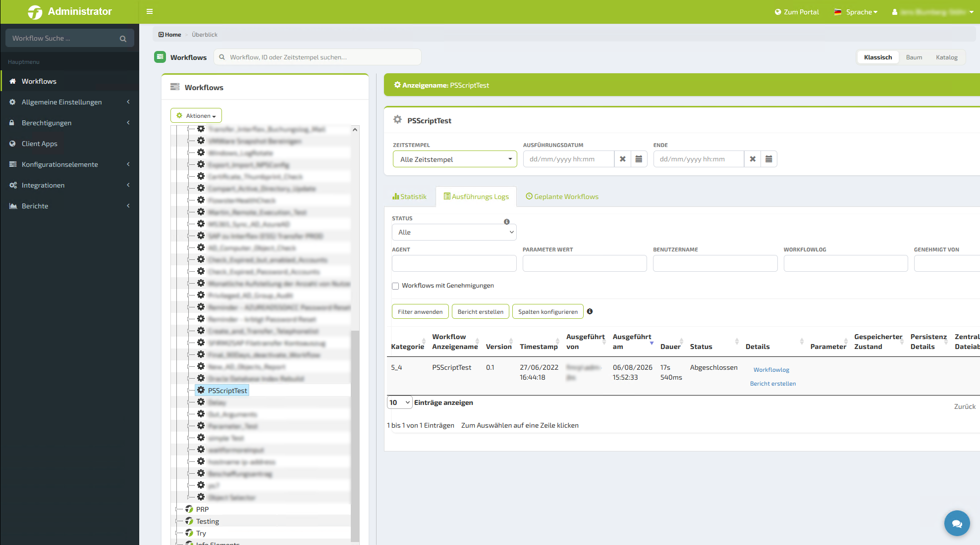Click the user profile icon in header
This screenshot has width=980, height=545.
[895, 12]
